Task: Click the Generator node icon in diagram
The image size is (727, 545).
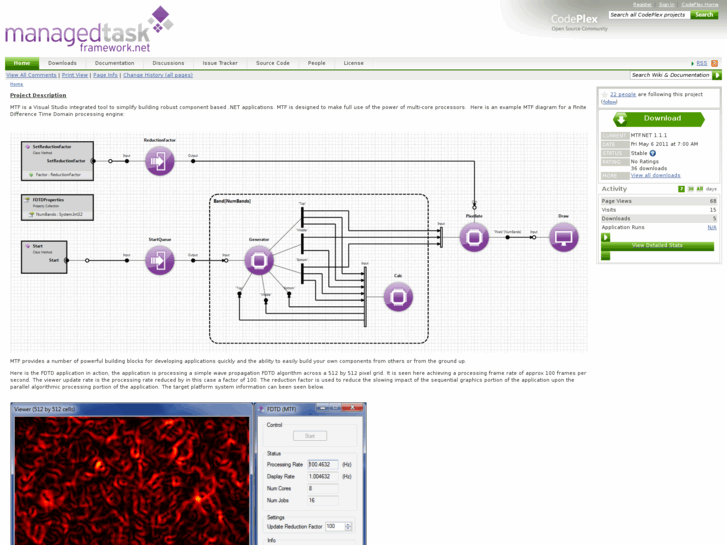Action: [x=259, y=260]
